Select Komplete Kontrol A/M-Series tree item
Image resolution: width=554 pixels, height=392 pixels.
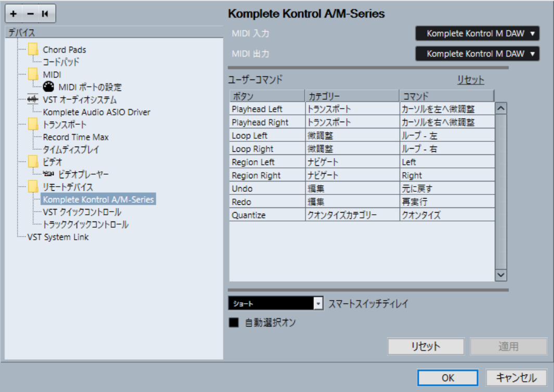pyautogui.click(x=98, y=199)
